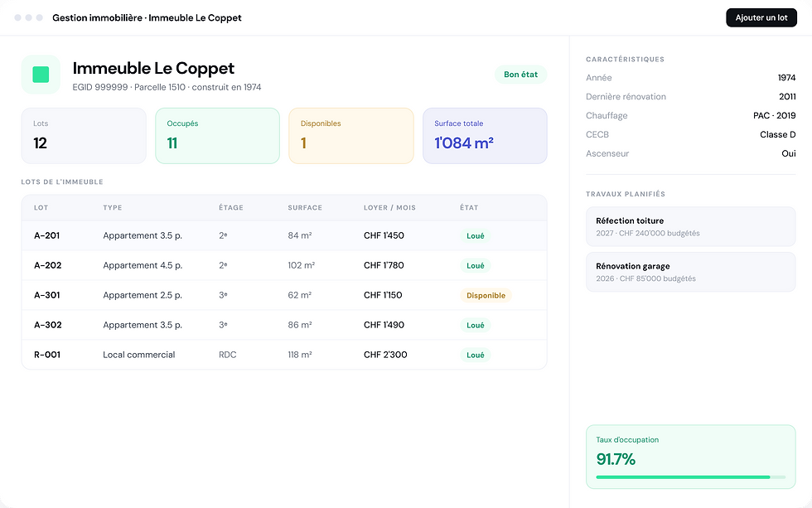Click the État column header
The image size is (812, 508).
(469, 208)
